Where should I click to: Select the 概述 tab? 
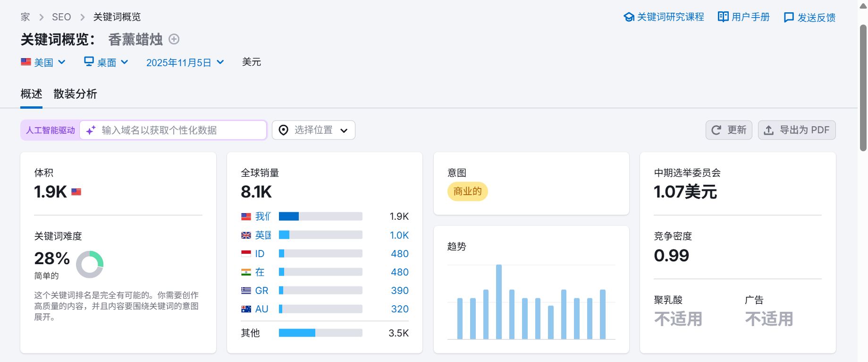click(x=31, y=94)
